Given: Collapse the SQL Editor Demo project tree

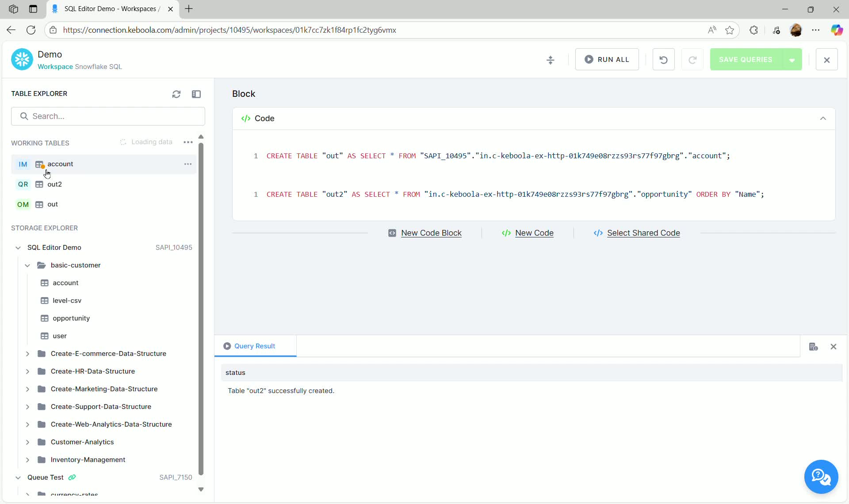Looking at the screenshot, I should pos(18,248).
